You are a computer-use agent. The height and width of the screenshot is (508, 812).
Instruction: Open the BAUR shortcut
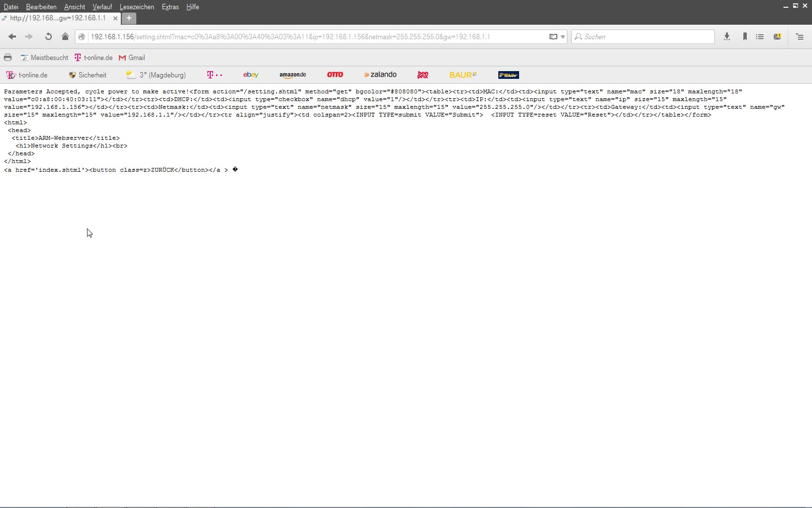click(463, 75)
